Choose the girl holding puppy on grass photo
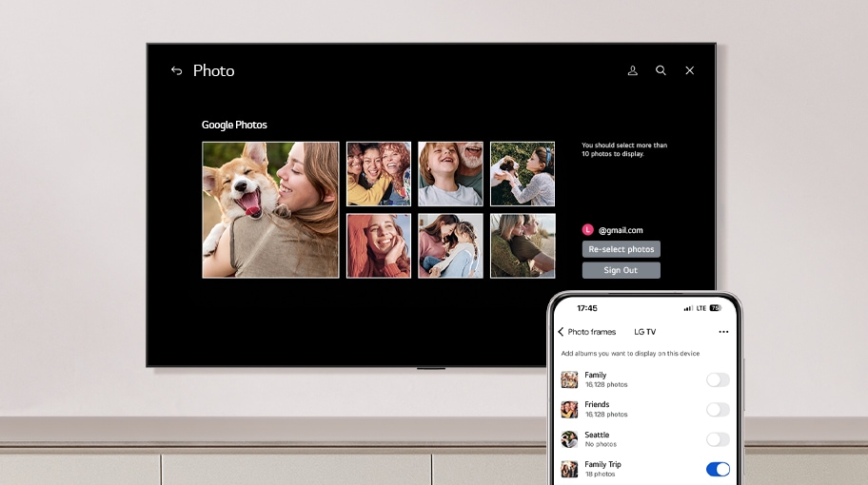This screenshot has width=868, height=485. tap(523, 174)
